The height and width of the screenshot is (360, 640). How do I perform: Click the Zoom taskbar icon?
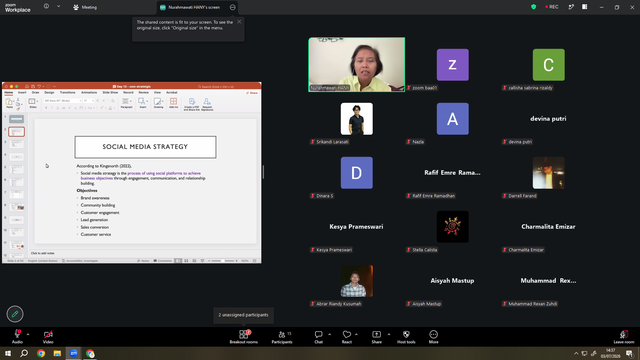pos(74,353)
